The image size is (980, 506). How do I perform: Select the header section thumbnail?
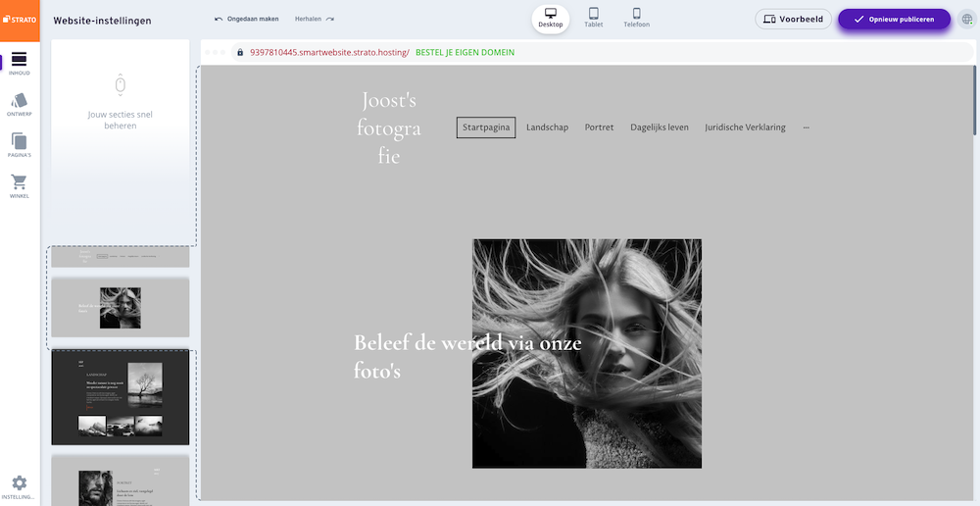(x=120, y=257)
